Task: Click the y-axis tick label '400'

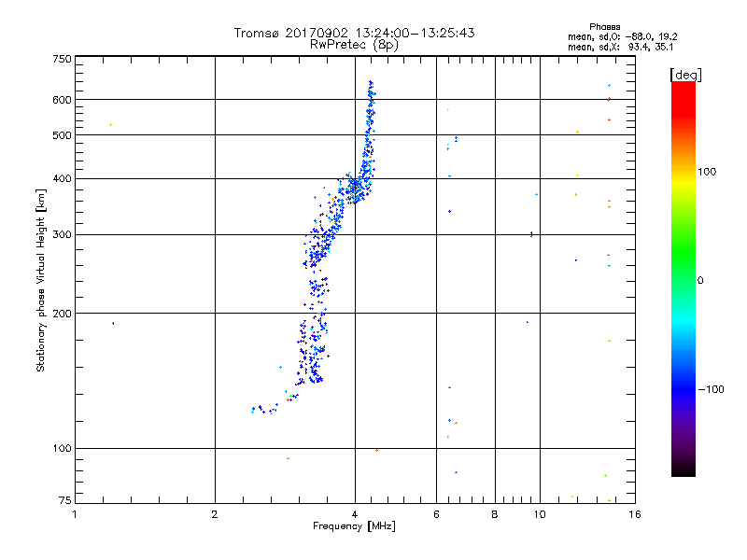Action: tap(63, 178)
